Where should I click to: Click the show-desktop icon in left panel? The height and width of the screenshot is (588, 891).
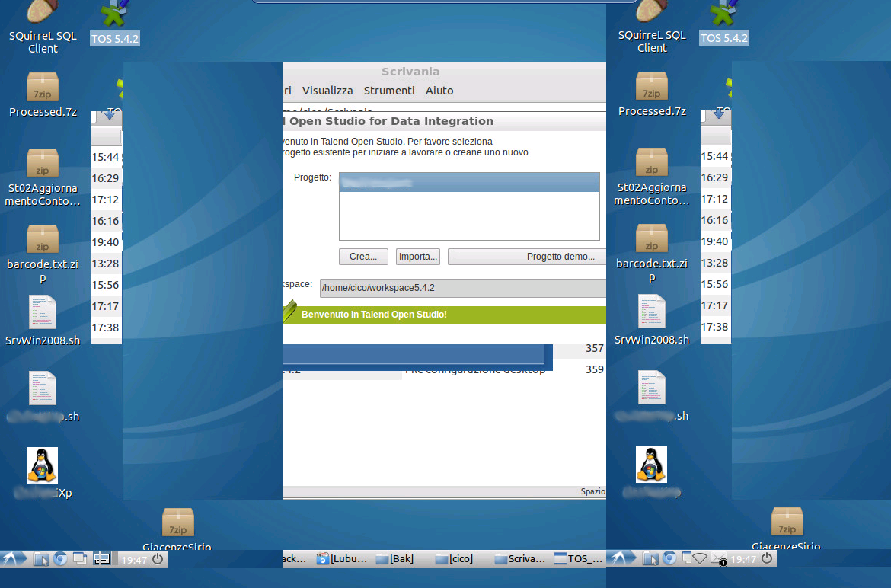click(x=80, y=559)
